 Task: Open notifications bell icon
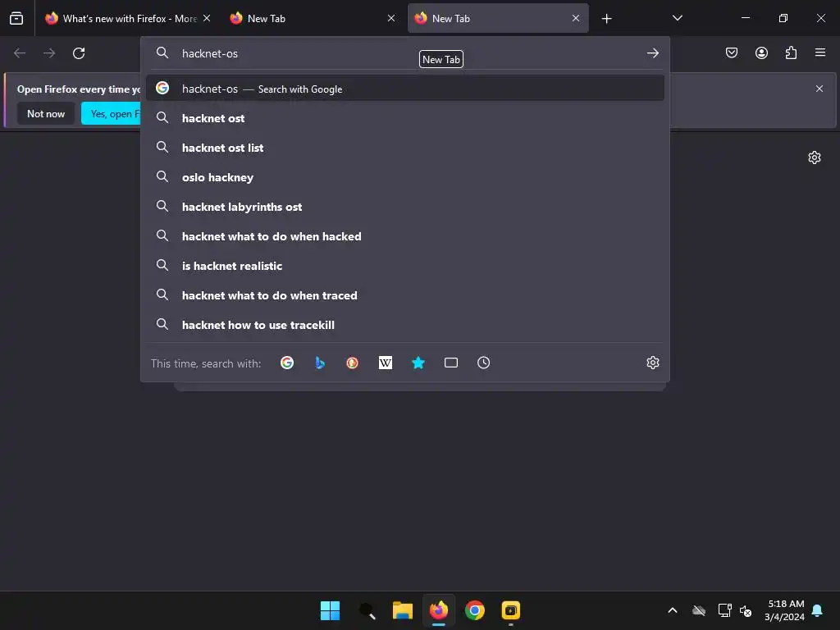click(x=818, y=610)
